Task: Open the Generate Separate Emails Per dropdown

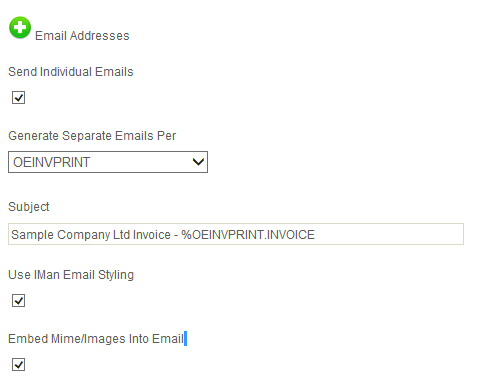Action: tap(108, 162)
